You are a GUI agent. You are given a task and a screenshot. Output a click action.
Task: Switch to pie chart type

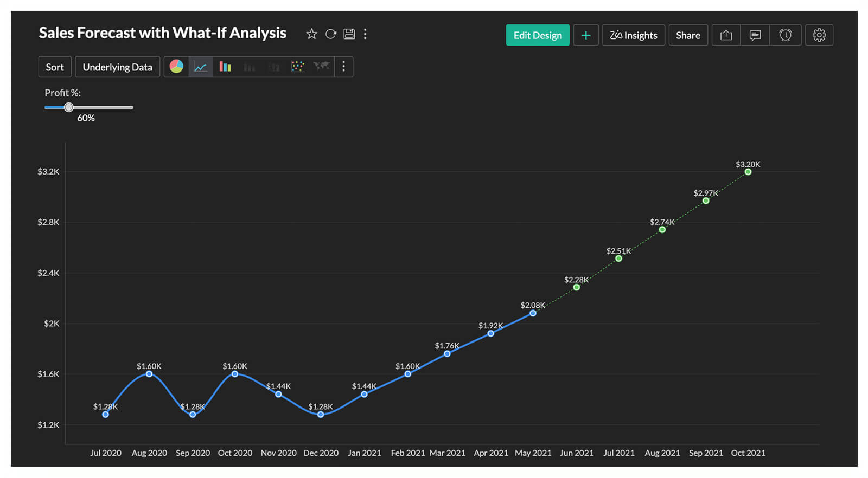tap(176, 67)
